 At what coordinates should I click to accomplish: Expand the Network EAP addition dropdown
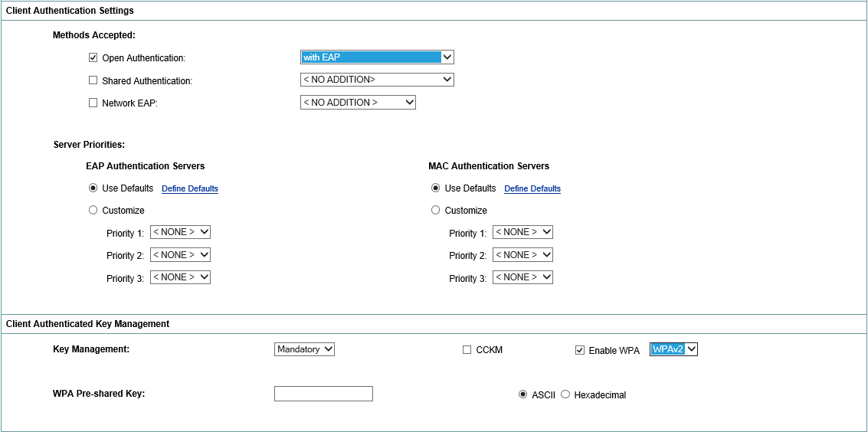(358, 103)
